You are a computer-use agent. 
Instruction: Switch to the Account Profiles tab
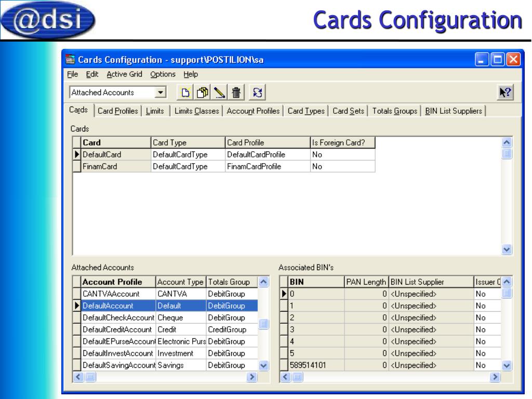click(x=253, y=111)
